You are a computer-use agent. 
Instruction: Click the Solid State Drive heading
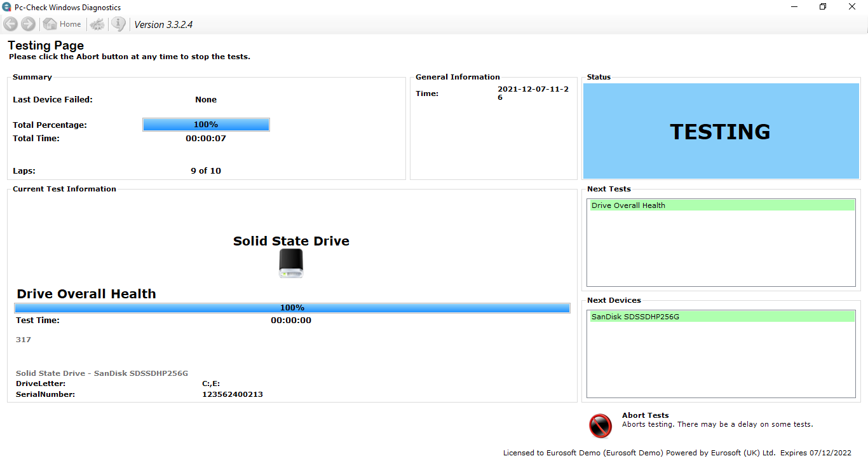[x=291, y=241]
